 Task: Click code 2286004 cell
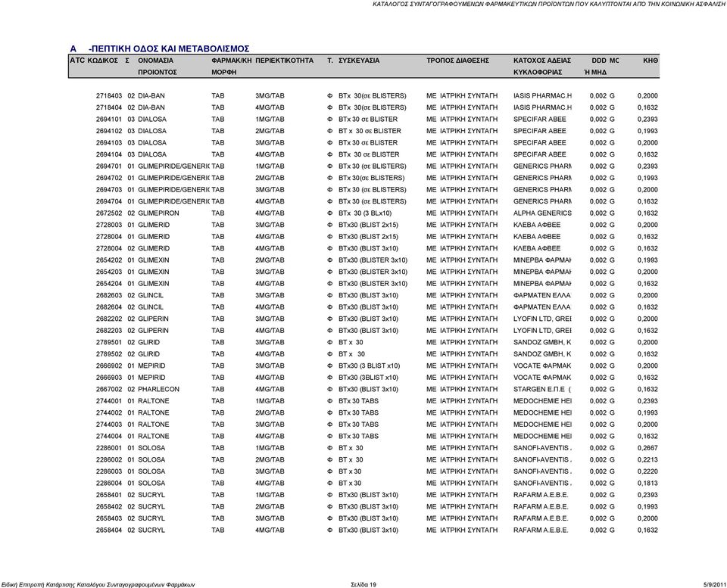(109, 484)
